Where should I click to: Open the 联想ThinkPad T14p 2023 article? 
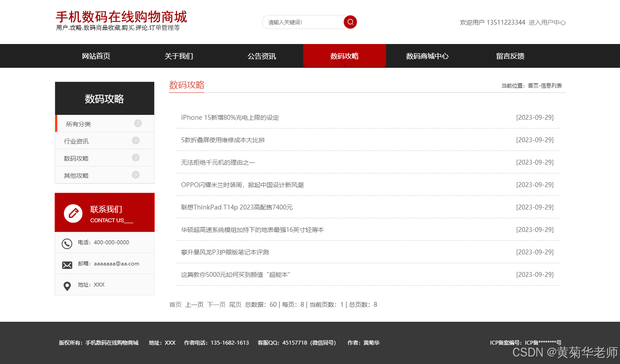coord(237,207)
